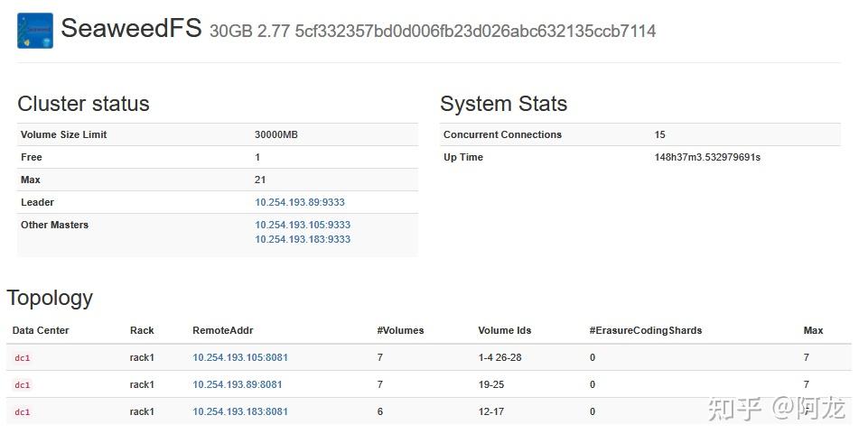Click the version hash text in header
This screenshot has width=868, height=443.
tap(475, 32)
